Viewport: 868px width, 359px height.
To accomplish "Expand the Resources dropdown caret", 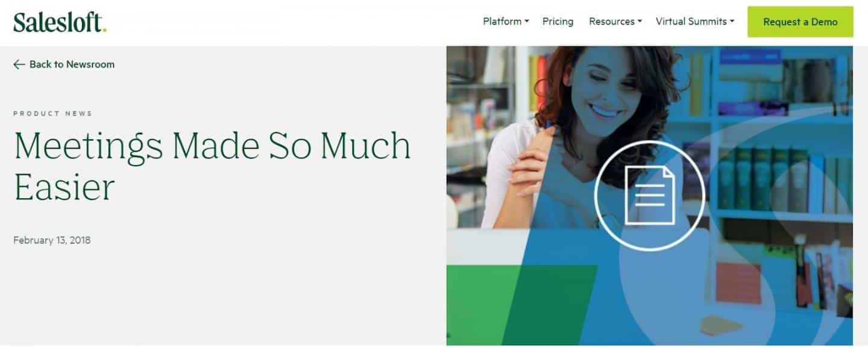I will 640,22.
